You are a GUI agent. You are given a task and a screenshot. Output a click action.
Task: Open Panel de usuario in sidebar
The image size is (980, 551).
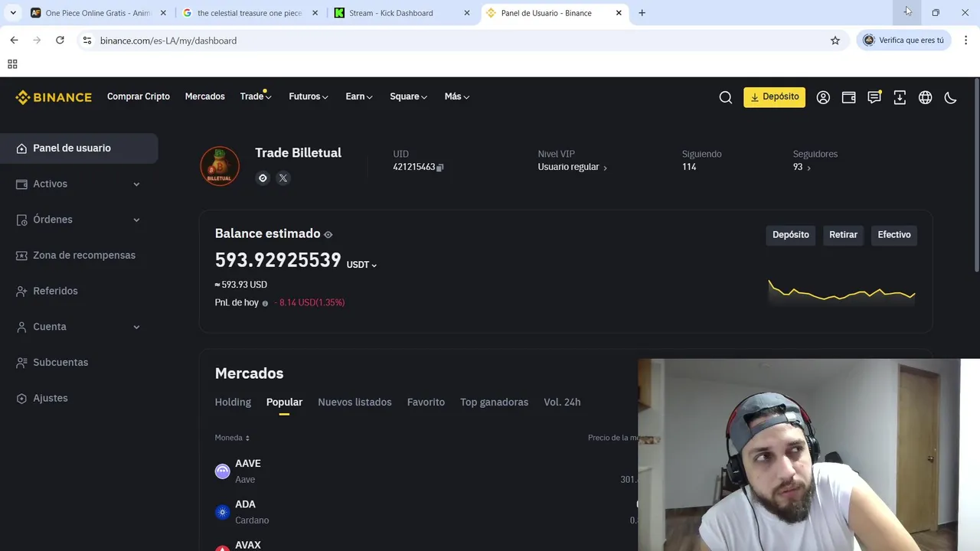[79, 148]
